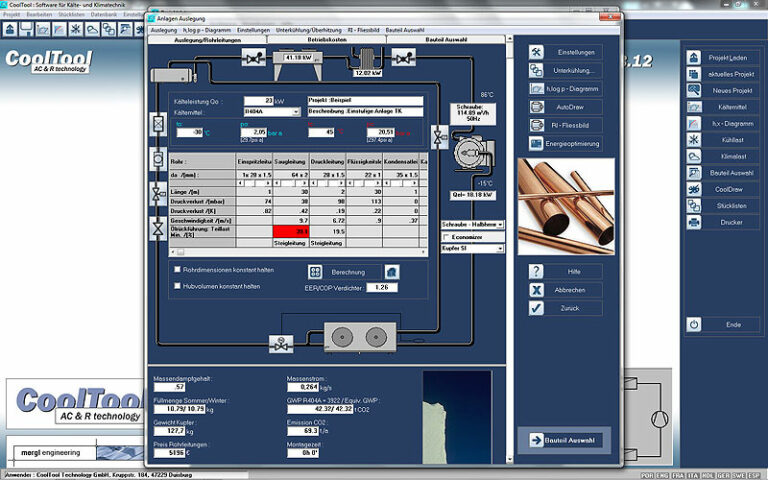
Task: Click the house icon beside Berechnung
Action: (x=391, y=272)
